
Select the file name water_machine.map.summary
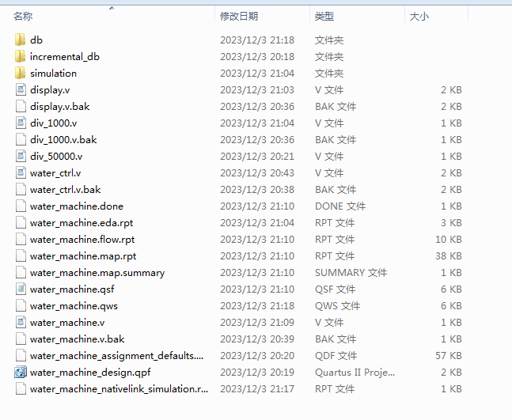(97, 273)
